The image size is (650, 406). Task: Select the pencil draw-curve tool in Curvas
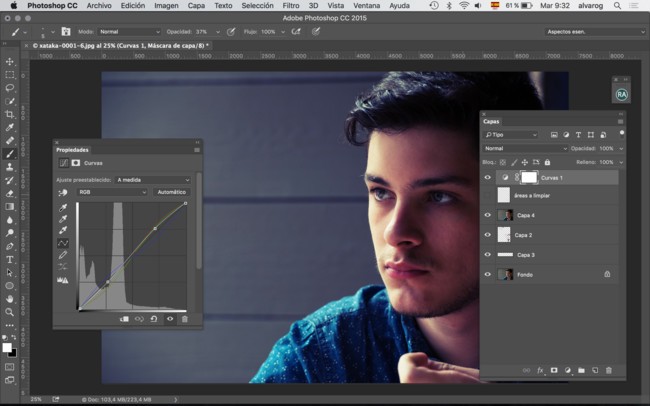point(64,255)
